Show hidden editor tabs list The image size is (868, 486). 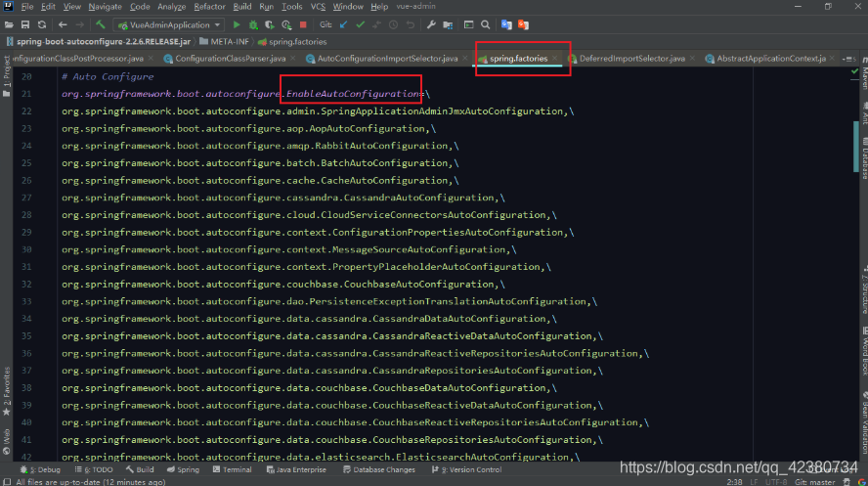(x=848, y=59)
